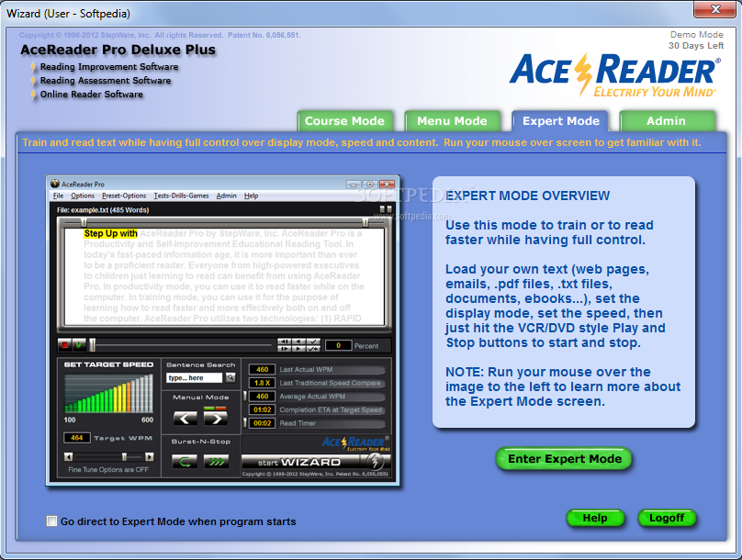
Task: Click the Demo Mode 30 Days Left text
Action: tap(696, 40)
